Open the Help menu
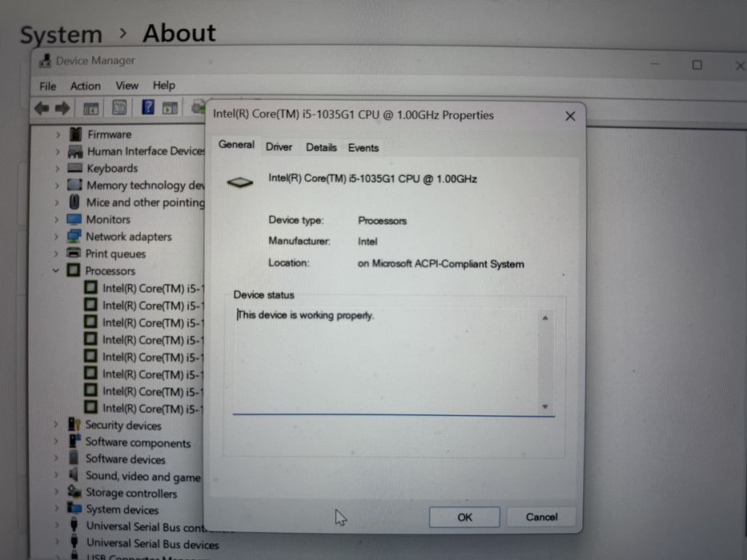The width and height of the screenshot is (747, 560). [x=164, y=86]
